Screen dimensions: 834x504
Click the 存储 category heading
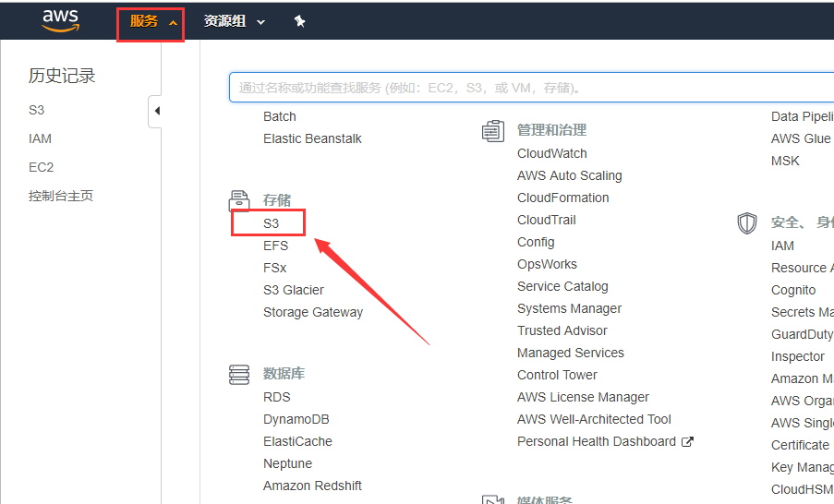coord(276,200)
